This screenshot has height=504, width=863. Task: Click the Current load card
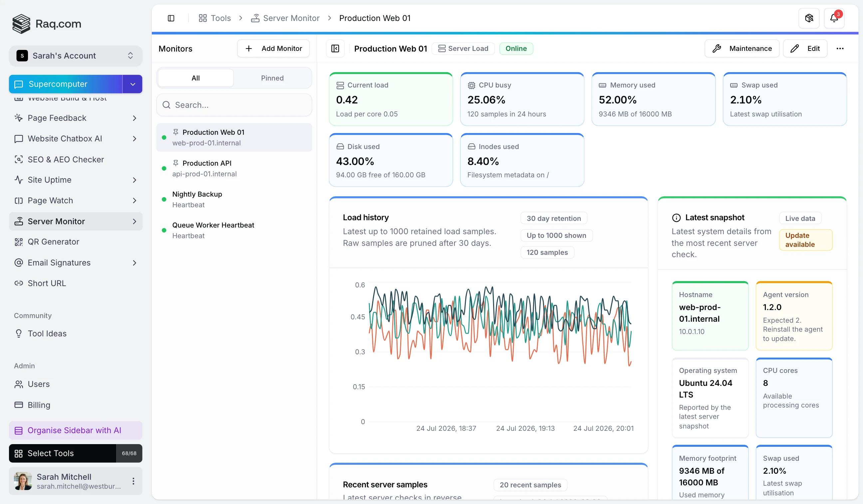391,99
